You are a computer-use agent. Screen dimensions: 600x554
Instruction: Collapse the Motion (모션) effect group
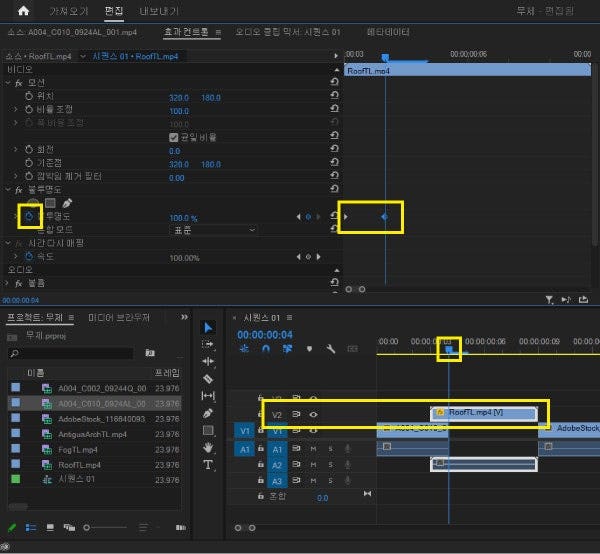[x=9, y=82]
